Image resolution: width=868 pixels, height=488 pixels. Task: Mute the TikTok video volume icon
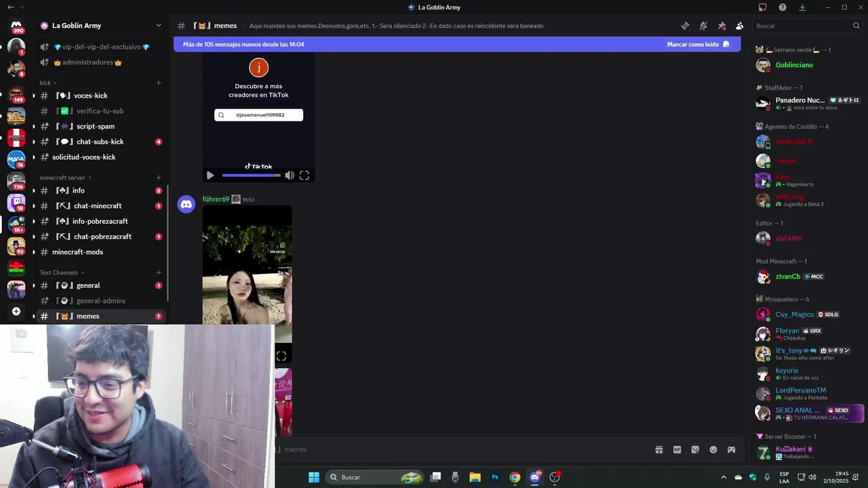coord(290,176)
